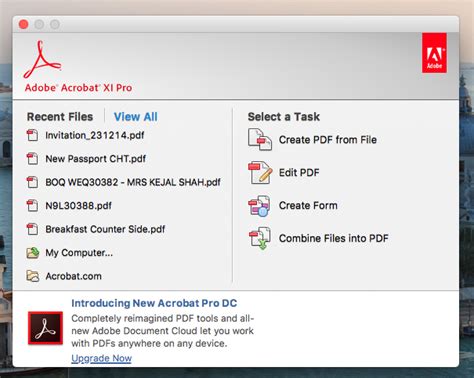
Task: Open BOQ WEQ30382 - MRS KEJAL SHAH.pdf
Action: point(133,182)
